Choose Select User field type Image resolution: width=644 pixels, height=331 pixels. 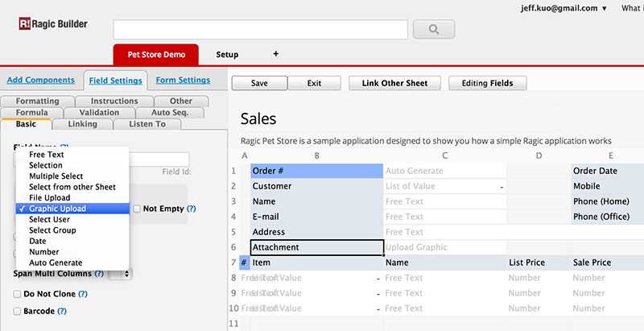(72, 219)
